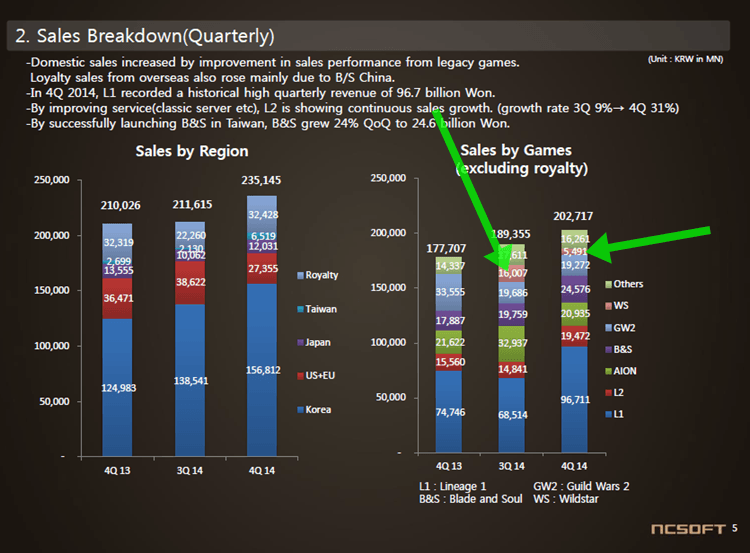This screenshot has width=750, height=553.
Task: Click the 32,319 Royalty segment value
Action: point(119,242)
